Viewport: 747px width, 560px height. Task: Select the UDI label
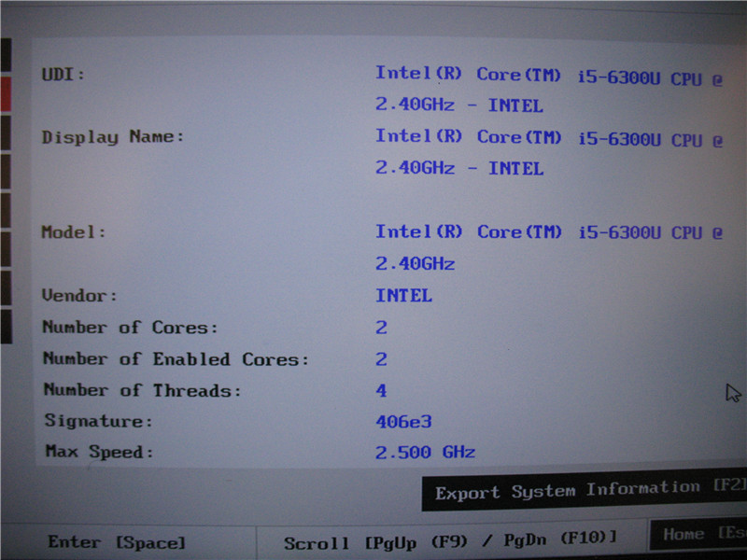coord(63,75)
